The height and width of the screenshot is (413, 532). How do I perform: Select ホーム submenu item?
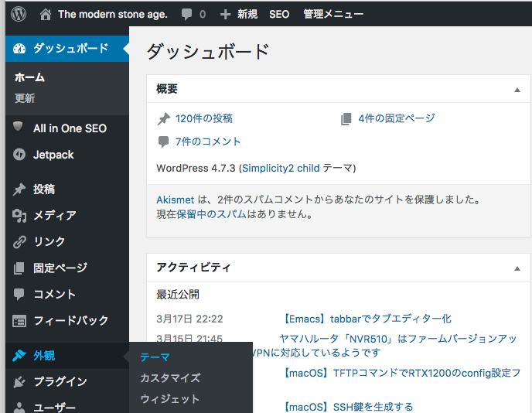29,77
